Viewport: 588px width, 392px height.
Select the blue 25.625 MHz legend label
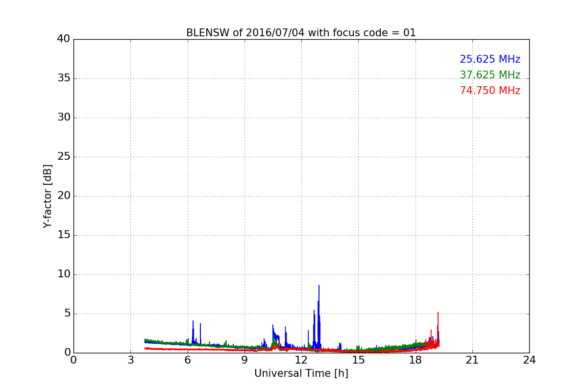click(490, 59)
